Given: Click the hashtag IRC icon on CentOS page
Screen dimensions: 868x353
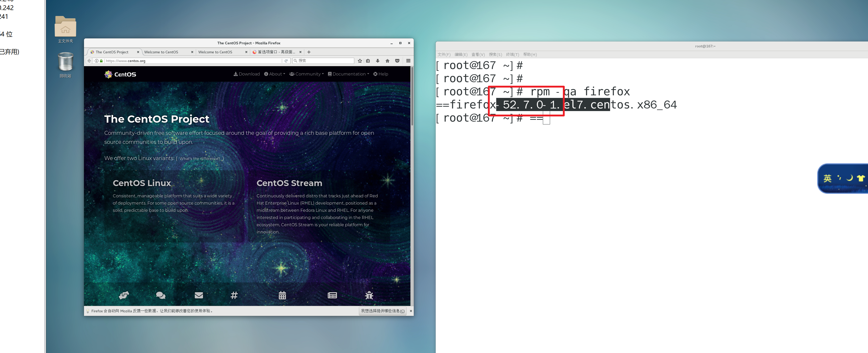Looking at the screenshot, I should 234,295.
